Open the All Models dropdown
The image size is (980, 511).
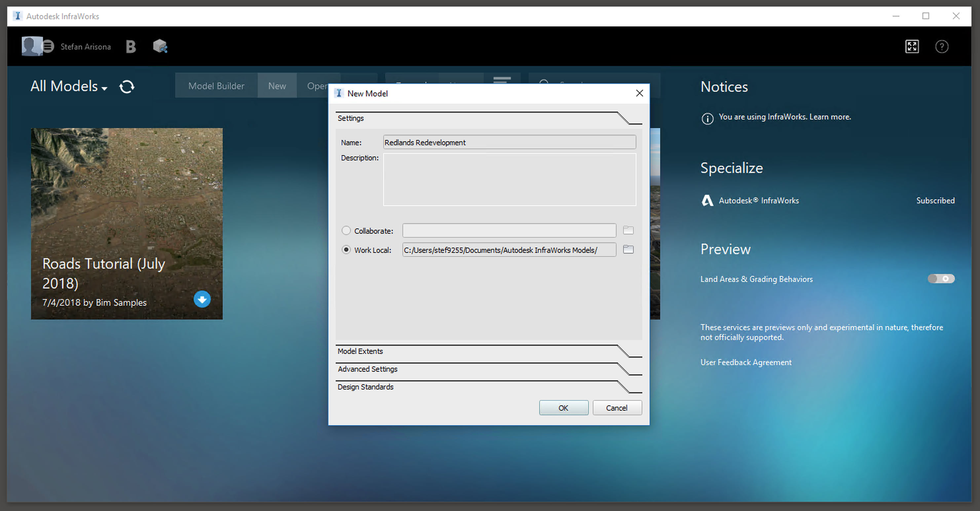point(68,87)
